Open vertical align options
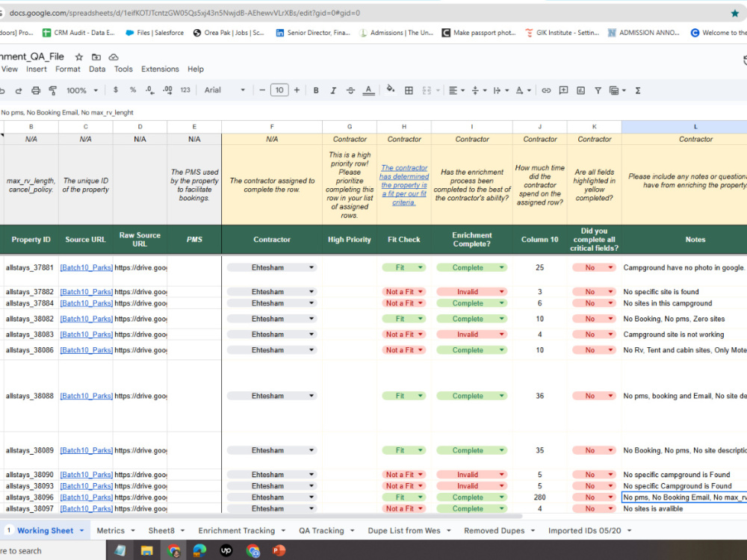Viewport: 747px width, 560px height. coord(479,90)
